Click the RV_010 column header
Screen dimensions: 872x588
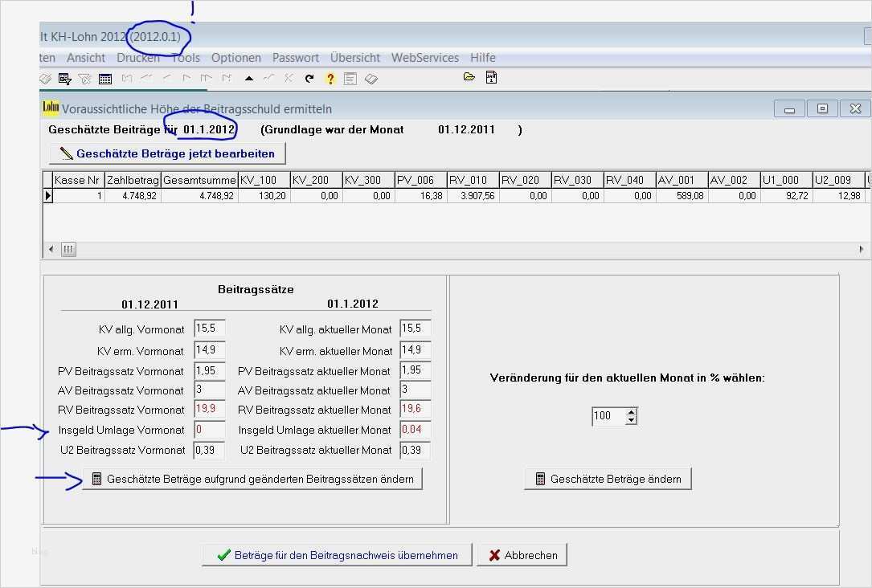pos(473,180)
